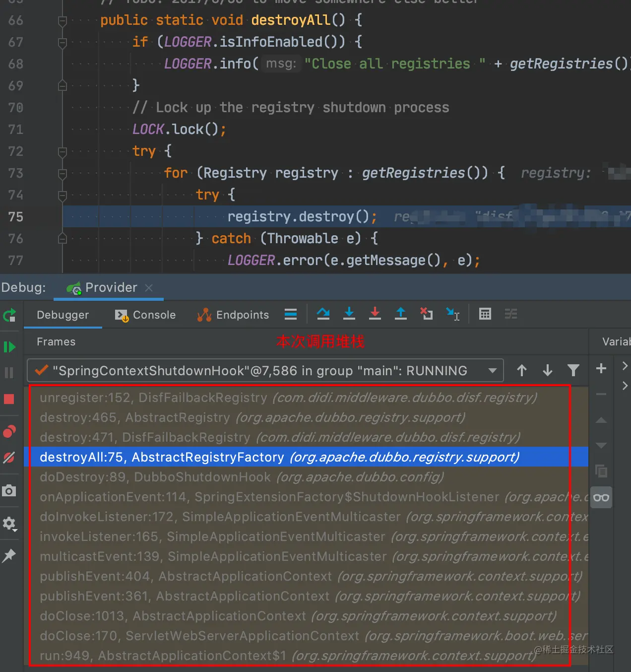The width and height of the screenshot is (631, 672).
Task: Select frame doDestroy:89, DubboShutdownHook
Action: [x=306, y=477]
